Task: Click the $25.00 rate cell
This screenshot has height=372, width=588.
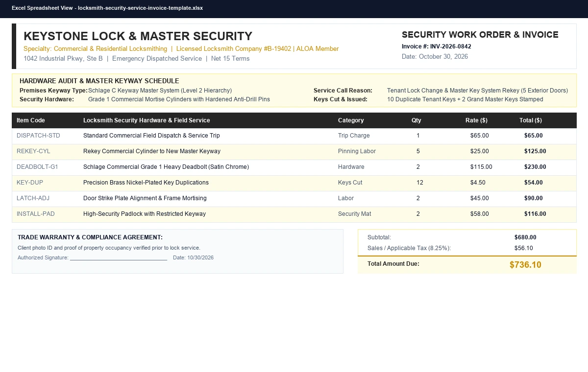Action: pos(480,151)
